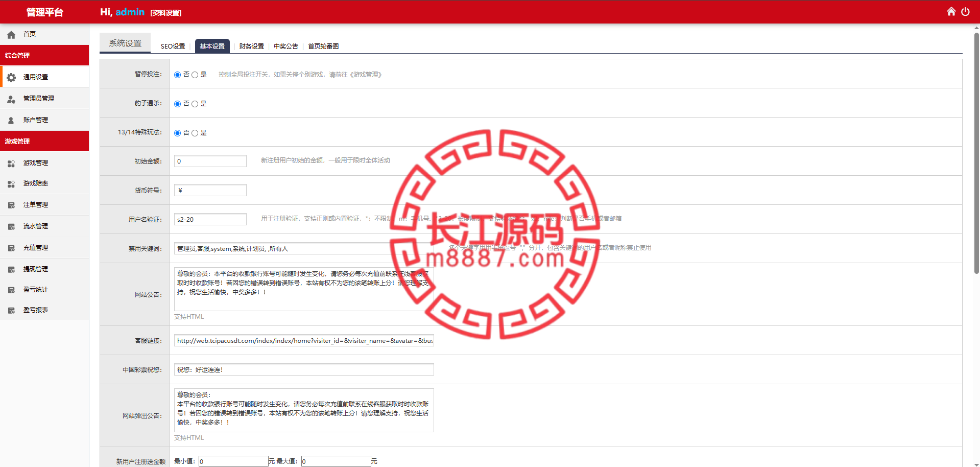
Task: Click the 初始金额 input field
Action: click(x=210, y=161)
